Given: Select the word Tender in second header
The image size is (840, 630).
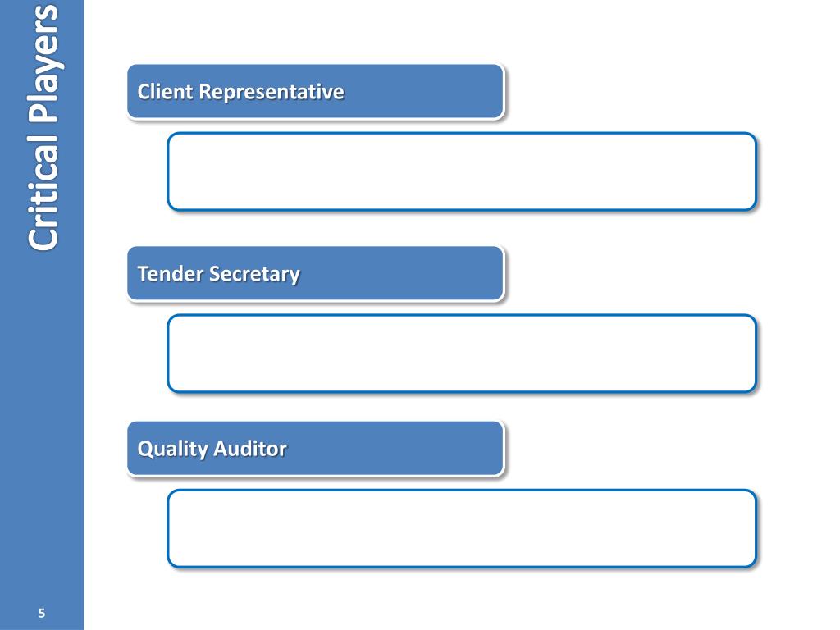Looking at the screenshot, I should (x=171, y=274).
